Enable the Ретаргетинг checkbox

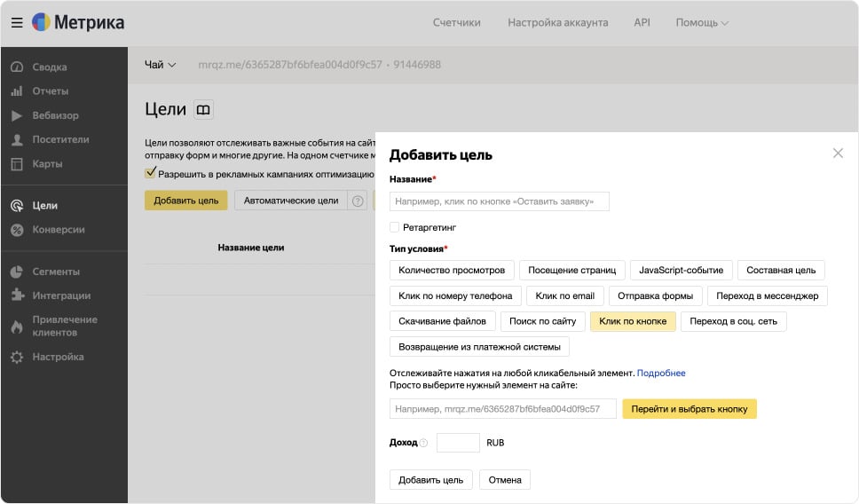[x=395, y=227]
